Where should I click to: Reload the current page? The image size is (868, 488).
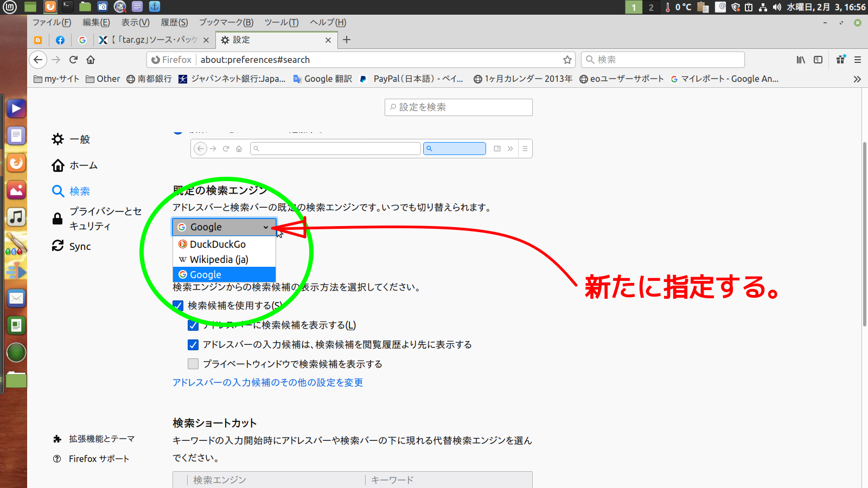click(74, 60)
